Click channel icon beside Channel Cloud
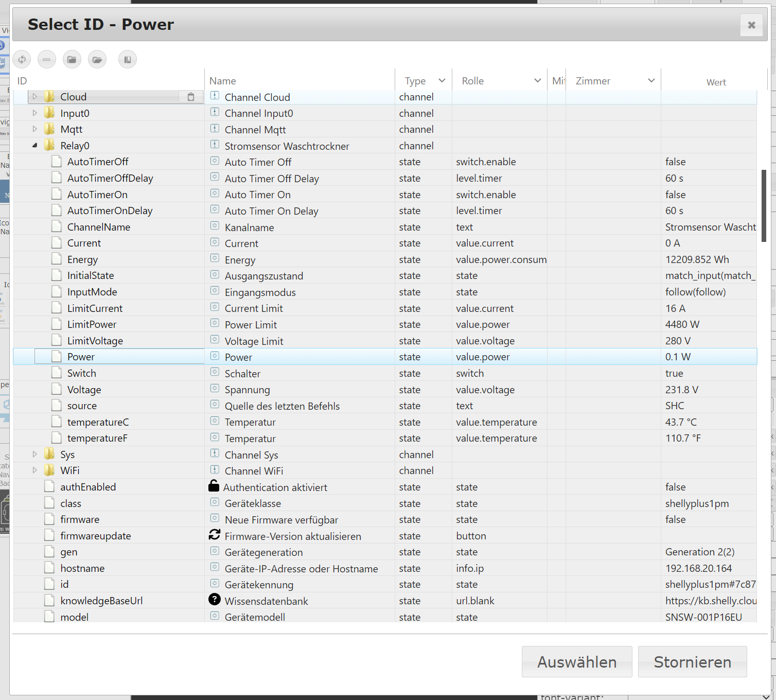 coord(215,96)
